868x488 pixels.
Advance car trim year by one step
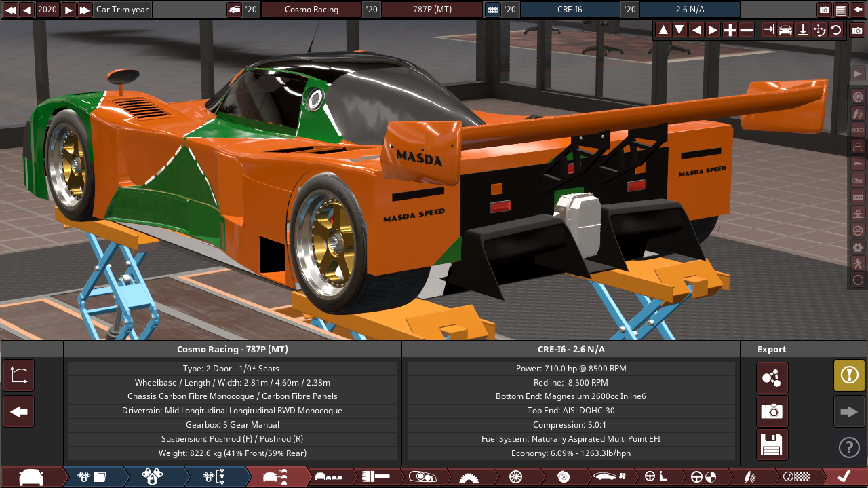pos(68,10)
